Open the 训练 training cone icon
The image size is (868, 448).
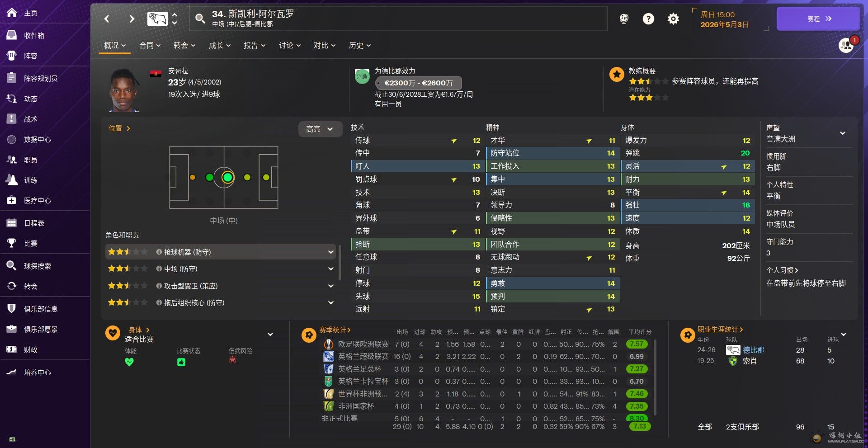click(x=12, y=180)
